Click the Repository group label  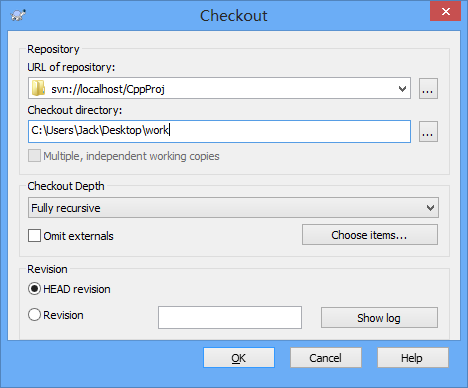(x=53, y=49)
